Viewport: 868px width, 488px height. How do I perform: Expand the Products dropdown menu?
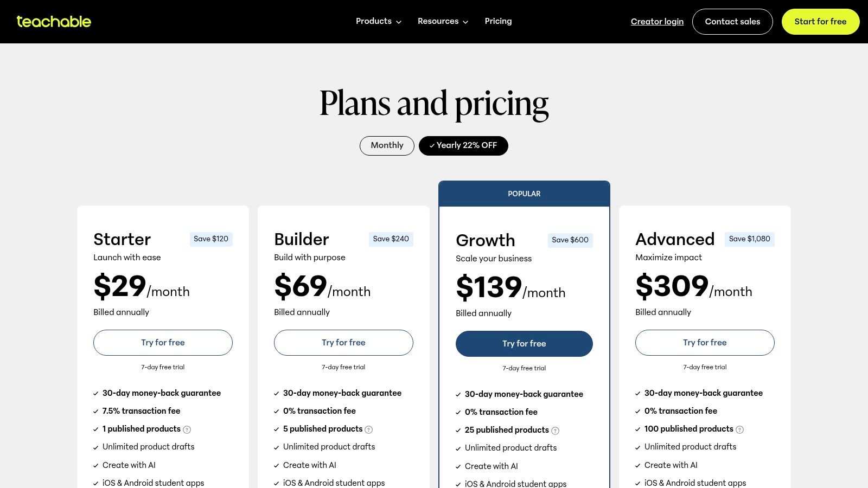point(378,21)
